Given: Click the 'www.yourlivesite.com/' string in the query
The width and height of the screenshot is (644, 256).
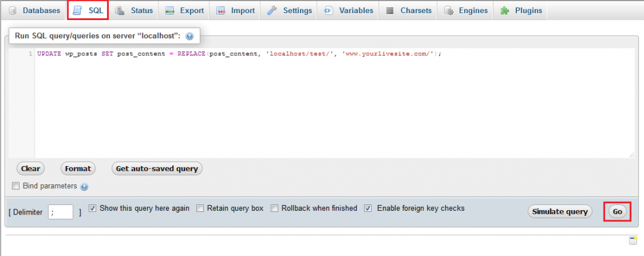Looking at the screenshot, I should [x=388, y=54].
